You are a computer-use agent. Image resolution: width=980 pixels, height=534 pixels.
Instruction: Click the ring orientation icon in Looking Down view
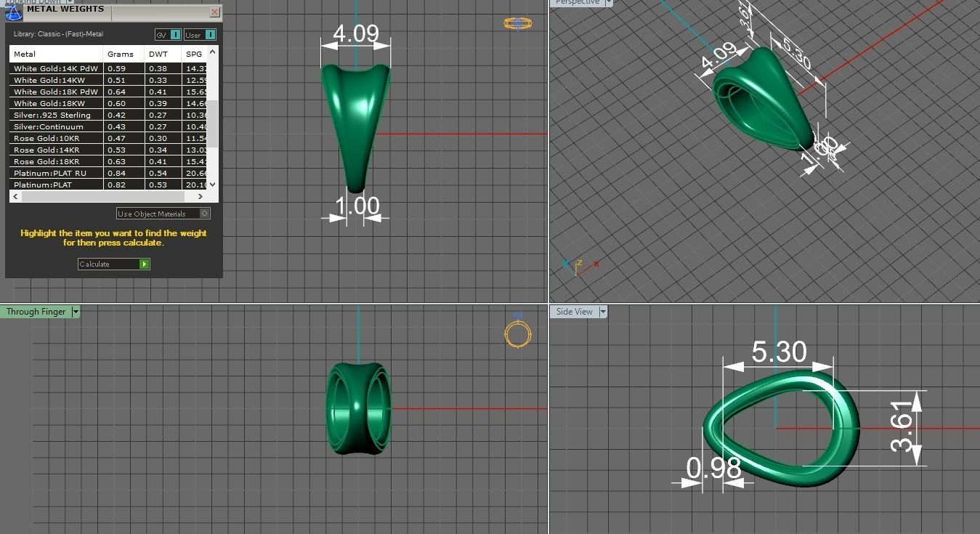point(517,23)
